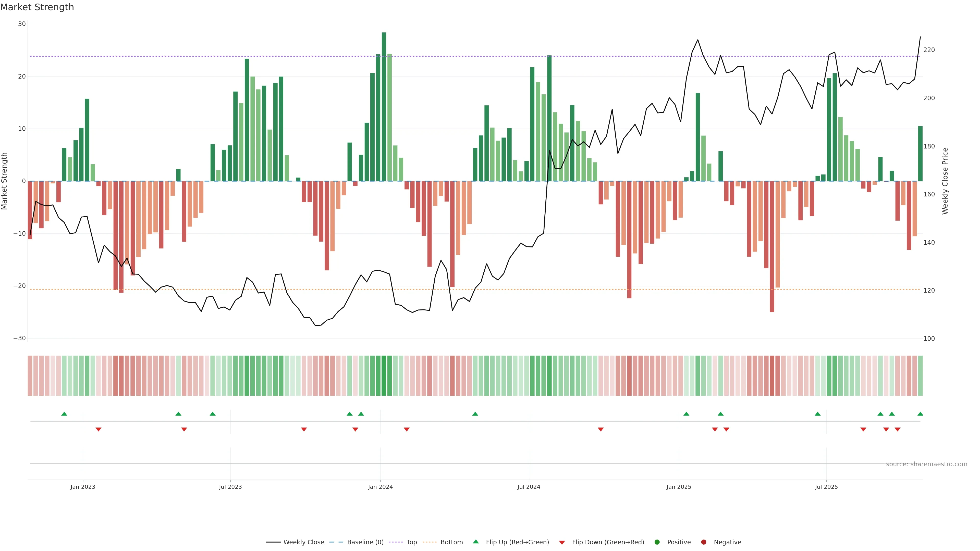980x551 pixels.
Task: Click the green flip-up triangle just left of Jan 2025
Action: click(686, 414)
